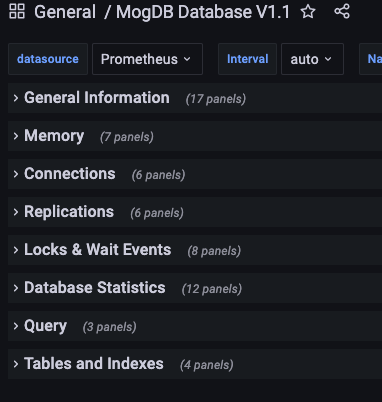The image size is (382, 402).
Task: Expand the Query row chevron
Action: (x=16, y=326)
